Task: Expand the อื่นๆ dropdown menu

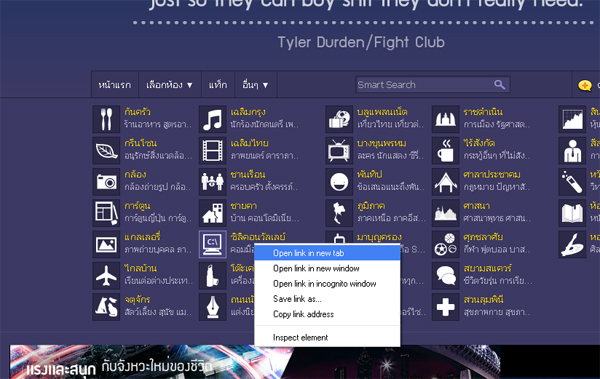Action: [256, 85]
